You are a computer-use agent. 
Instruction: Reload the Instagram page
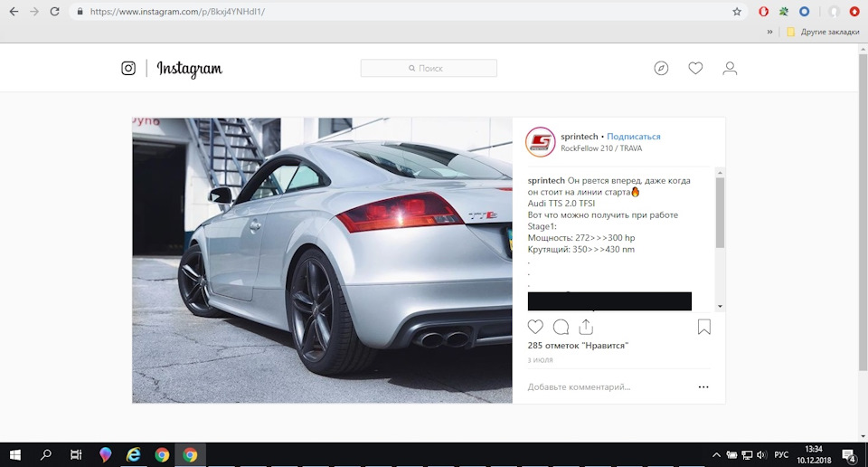pos(54,12)
